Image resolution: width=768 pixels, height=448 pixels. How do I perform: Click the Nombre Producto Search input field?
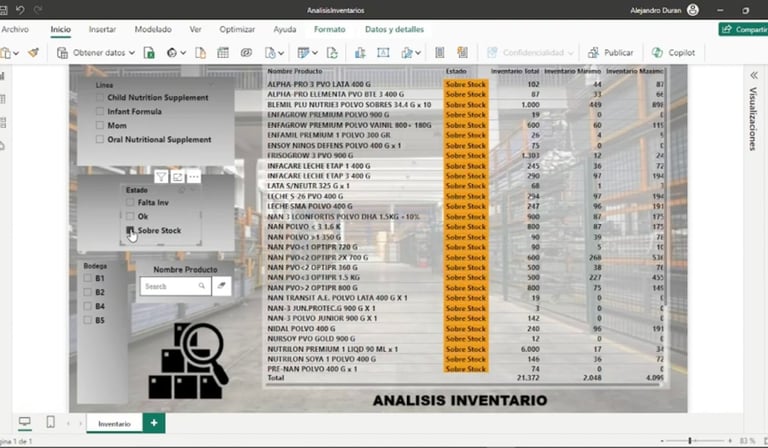coord(175,286)
